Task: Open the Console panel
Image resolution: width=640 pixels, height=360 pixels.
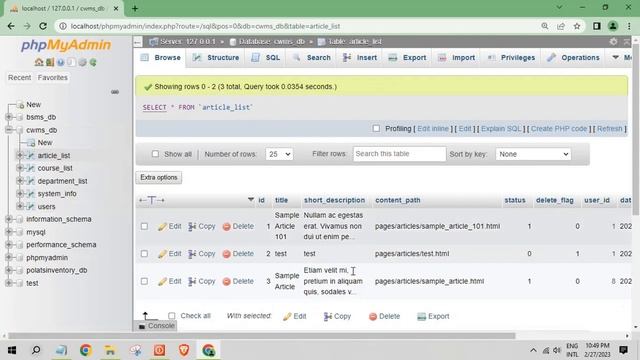Action: pos(156,326)
